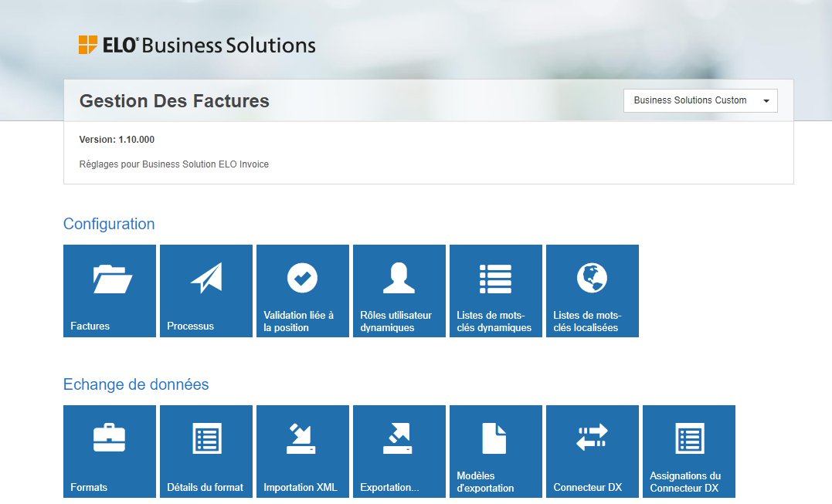Open Listes de mots-clés localisées tile
The image size is (832, 504).
593,290
